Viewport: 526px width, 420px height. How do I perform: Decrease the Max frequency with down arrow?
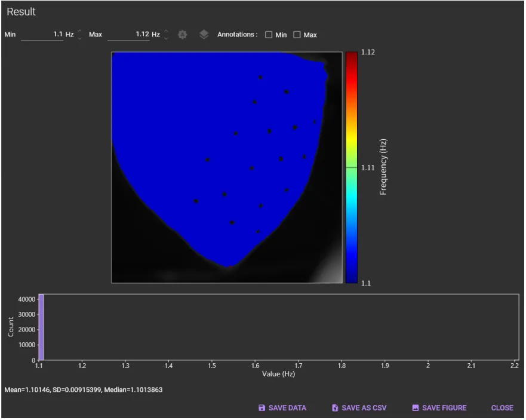(166, 38)
